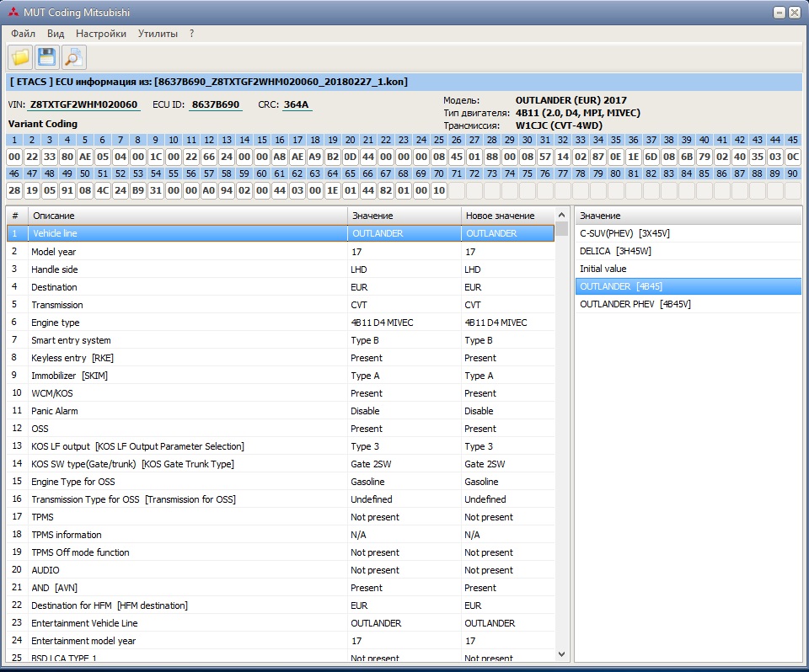The image size is (809, 672).
Task: Select OUTLANDER [4B45] in the values list
Action: pos(688,286)
